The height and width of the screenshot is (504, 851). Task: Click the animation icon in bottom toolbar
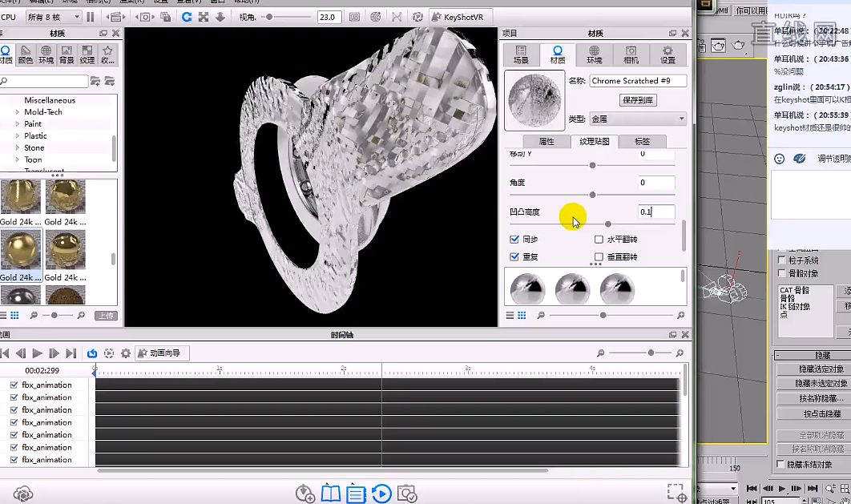[x=381, y=493]
